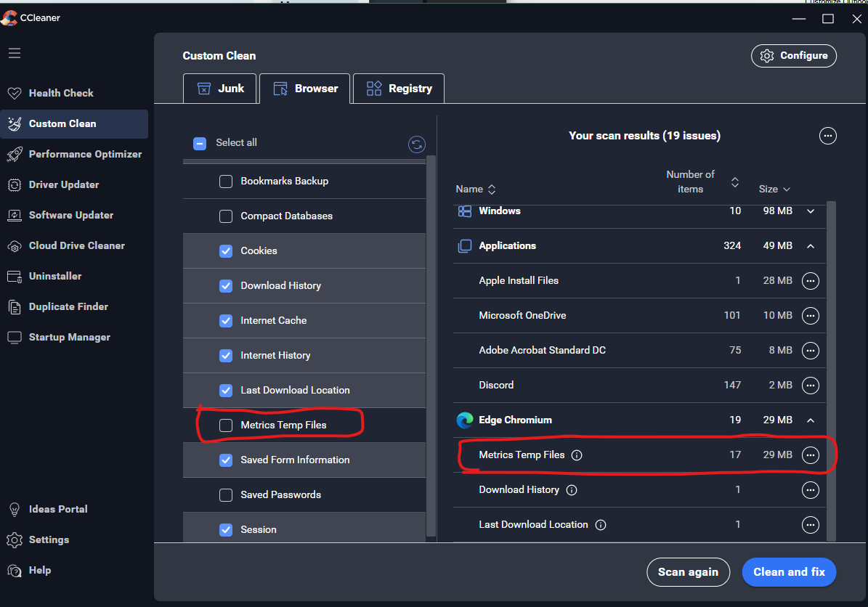Click the hamburger menu icon in sidebar
Viewport: 868px width, 607px height.
click(15, 53)
